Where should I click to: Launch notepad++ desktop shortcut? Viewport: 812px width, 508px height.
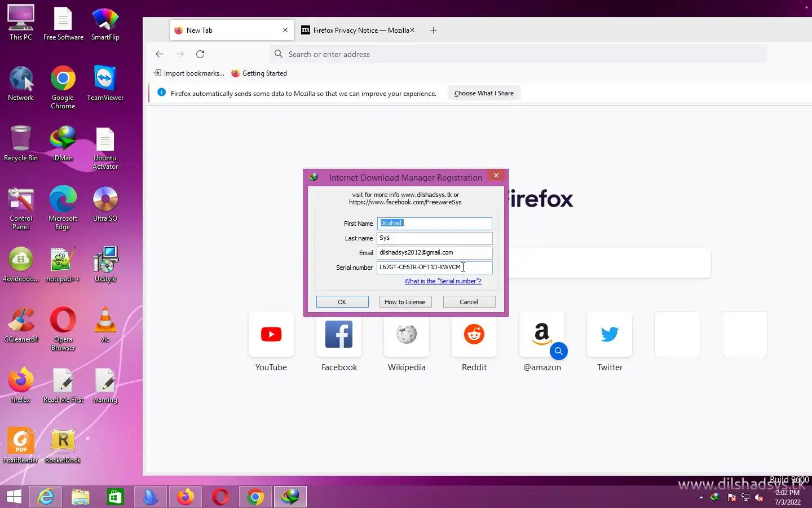tap(63, 264)
